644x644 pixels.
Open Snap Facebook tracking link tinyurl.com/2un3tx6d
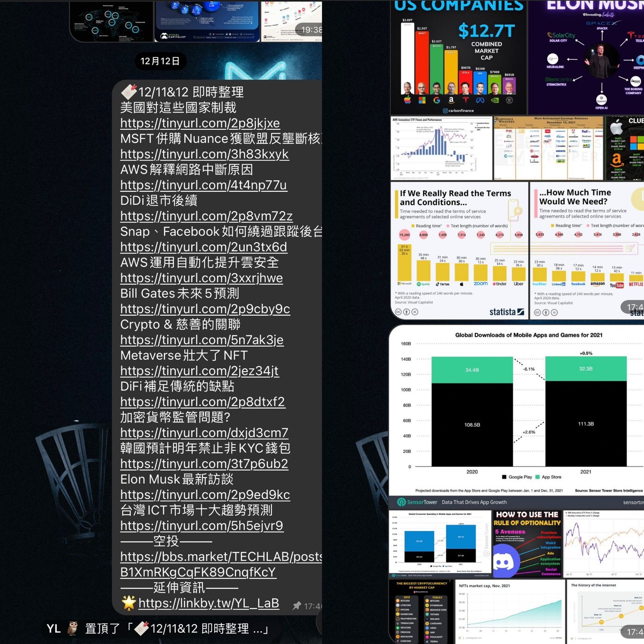tap(203, 247)
